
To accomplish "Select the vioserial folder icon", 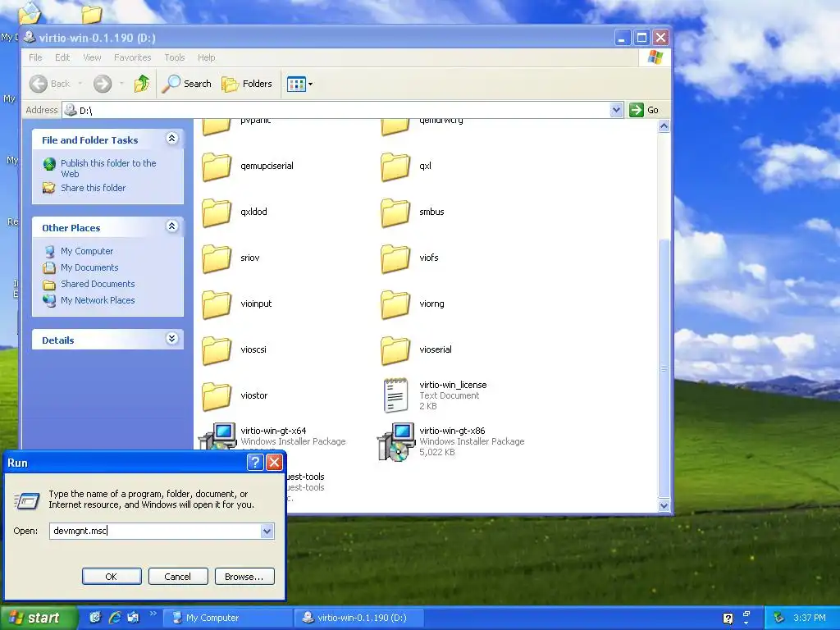I will coord(395,351).
